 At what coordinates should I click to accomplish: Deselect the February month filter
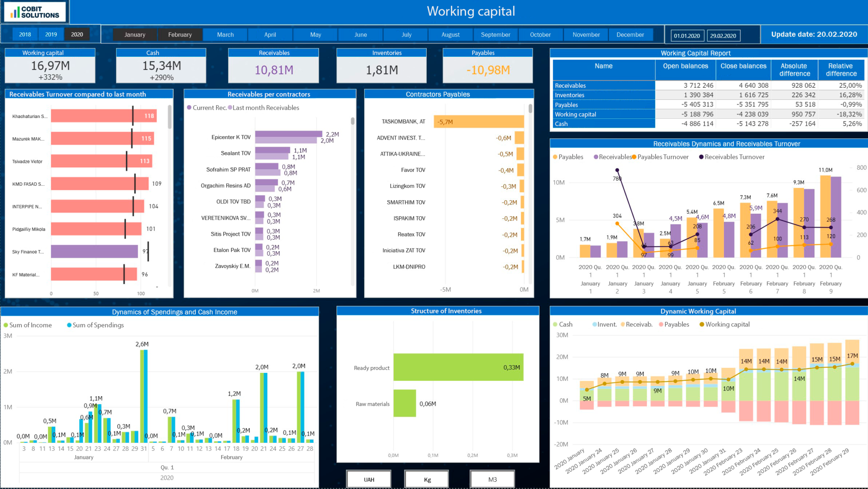tap(180, 34)
